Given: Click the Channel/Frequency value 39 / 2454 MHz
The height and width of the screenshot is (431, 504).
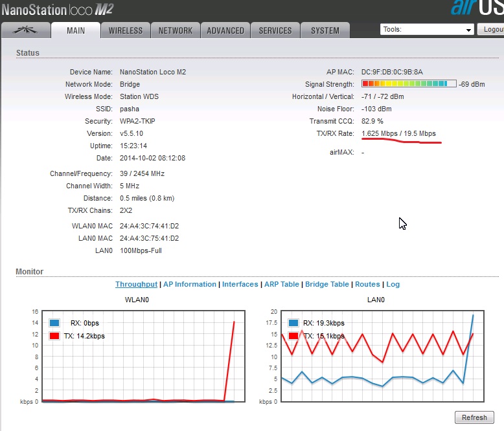Looking at the screenshot, I should [142, 173].
